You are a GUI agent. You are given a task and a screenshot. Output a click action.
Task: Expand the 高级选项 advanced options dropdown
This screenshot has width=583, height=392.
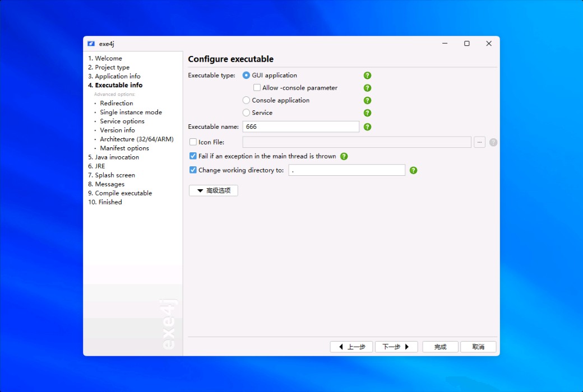click(214, 190)
